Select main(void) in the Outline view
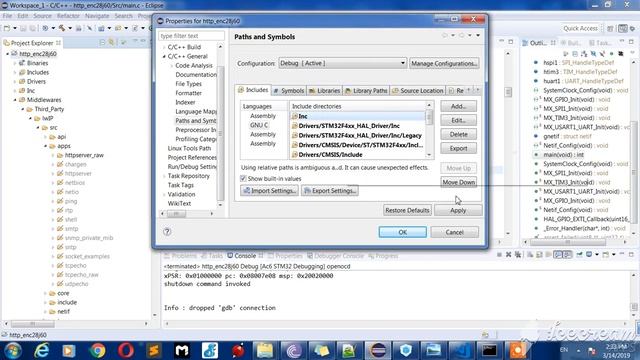Viewport: 640px width, 360px height. 563,155
